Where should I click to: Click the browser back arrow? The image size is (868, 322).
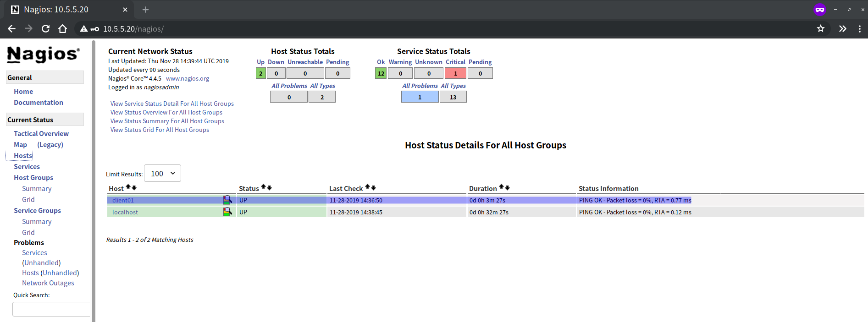click(x=12, y=29)
